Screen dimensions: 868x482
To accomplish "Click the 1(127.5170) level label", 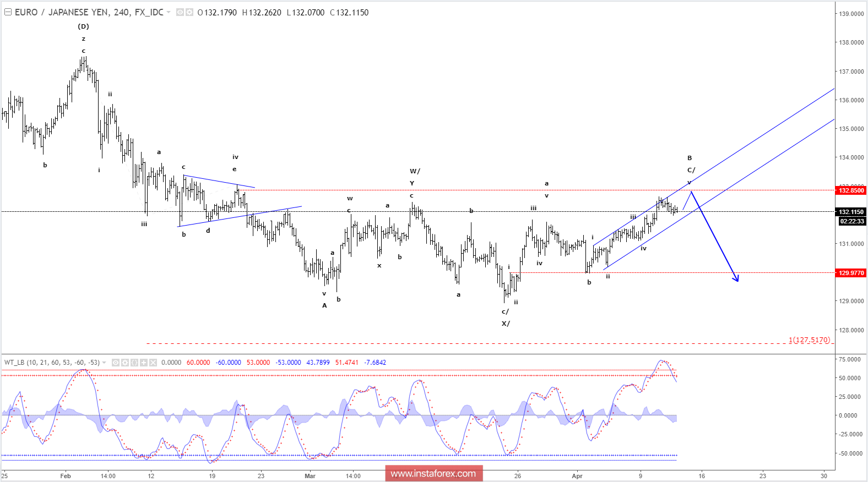I will [809, 339].
